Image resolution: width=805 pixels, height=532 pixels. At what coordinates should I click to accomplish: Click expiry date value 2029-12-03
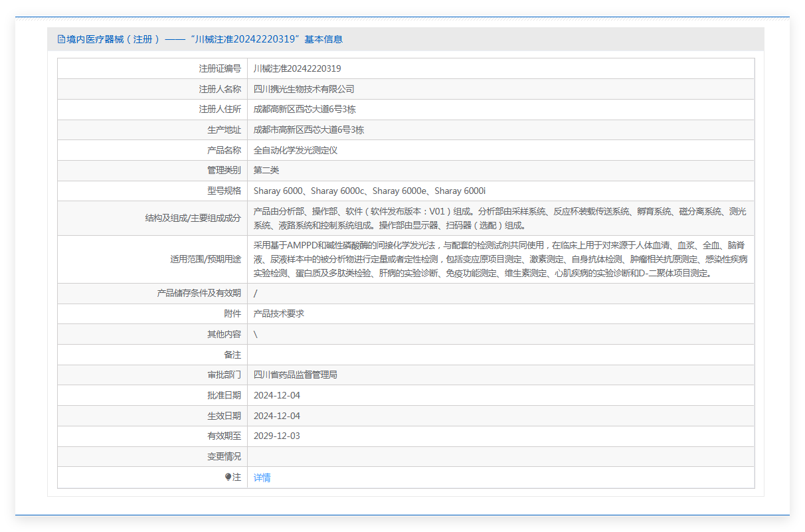[276, 436]
